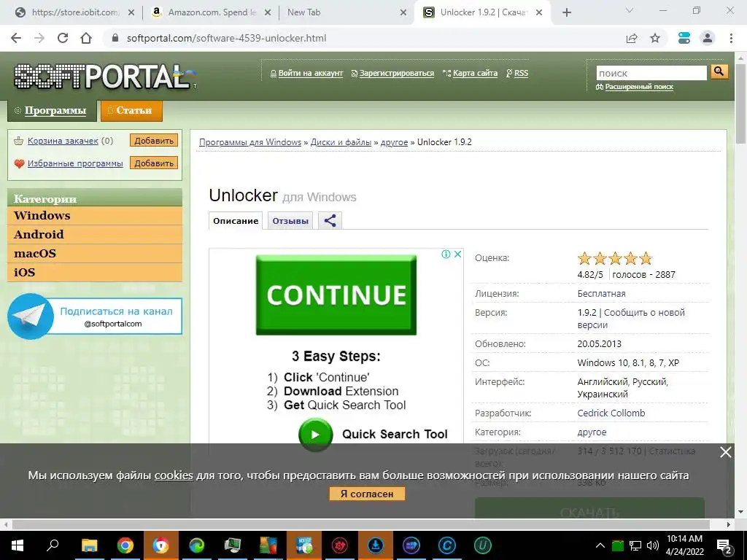Viewport: 747px width, 560px height.
Task: Click the share page icon in address bar
Action: (x=632, y=38)
